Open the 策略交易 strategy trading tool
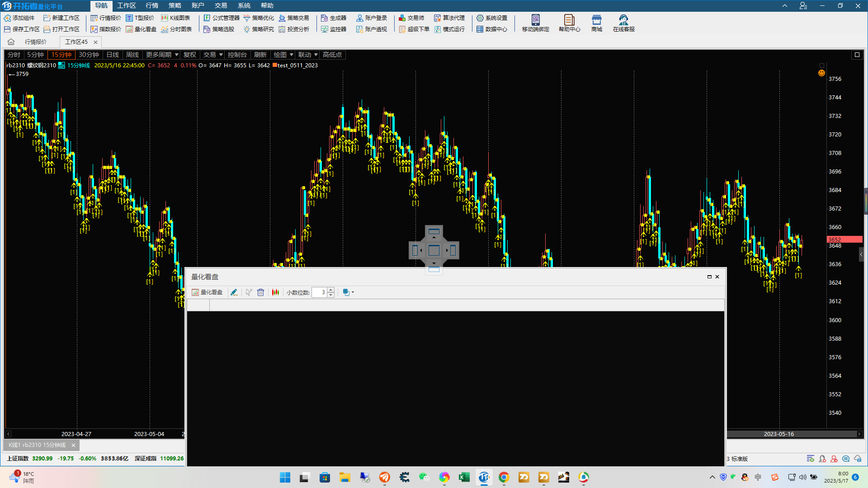Viewport: 868px width, 488px height. pos(294,18)
